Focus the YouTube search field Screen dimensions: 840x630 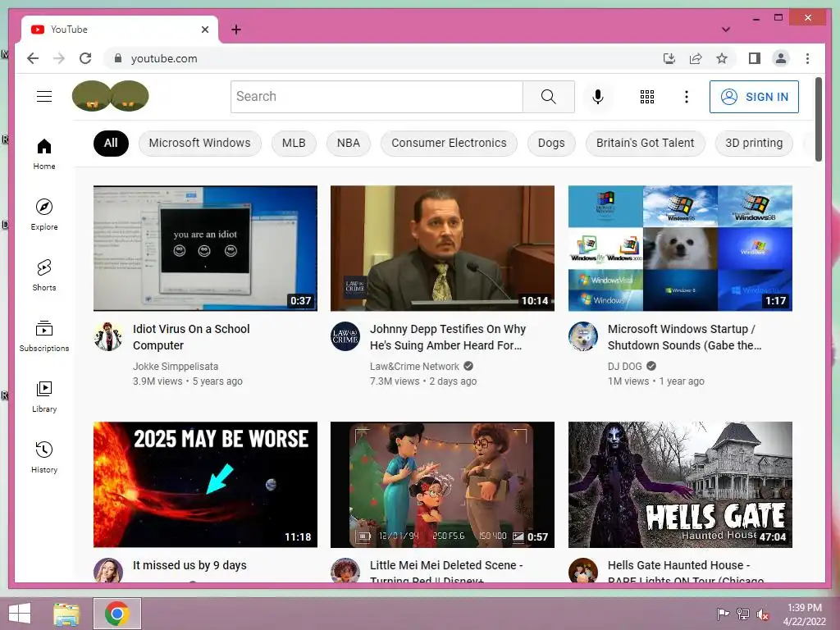[377, 97]
